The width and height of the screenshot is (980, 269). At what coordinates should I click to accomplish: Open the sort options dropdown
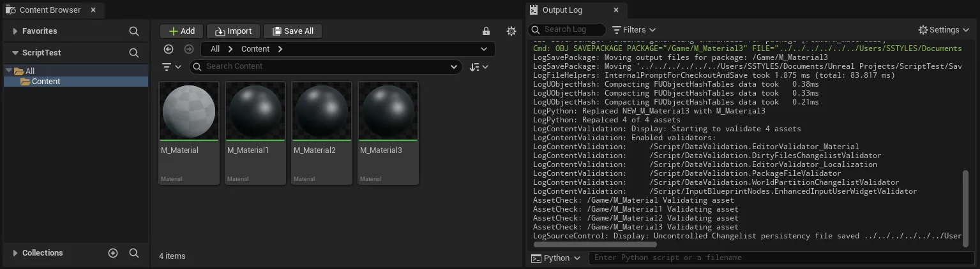tap(479, 66)
